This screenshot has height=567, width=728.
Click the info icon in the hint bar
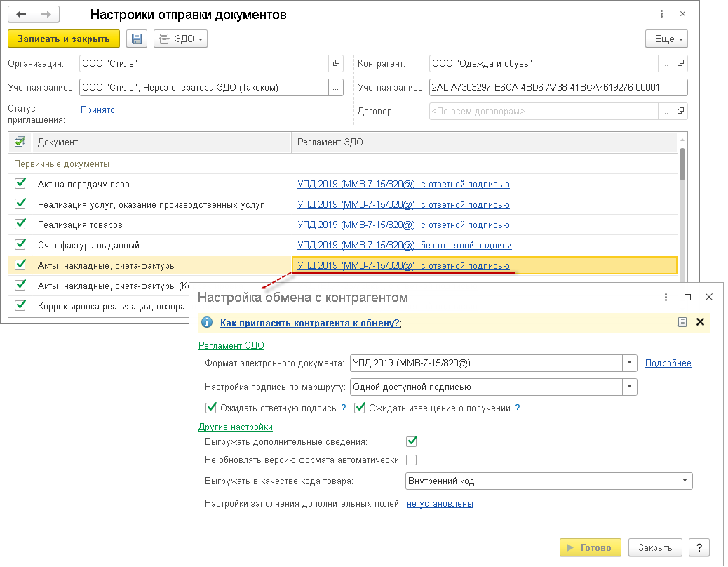coord(207,323)
